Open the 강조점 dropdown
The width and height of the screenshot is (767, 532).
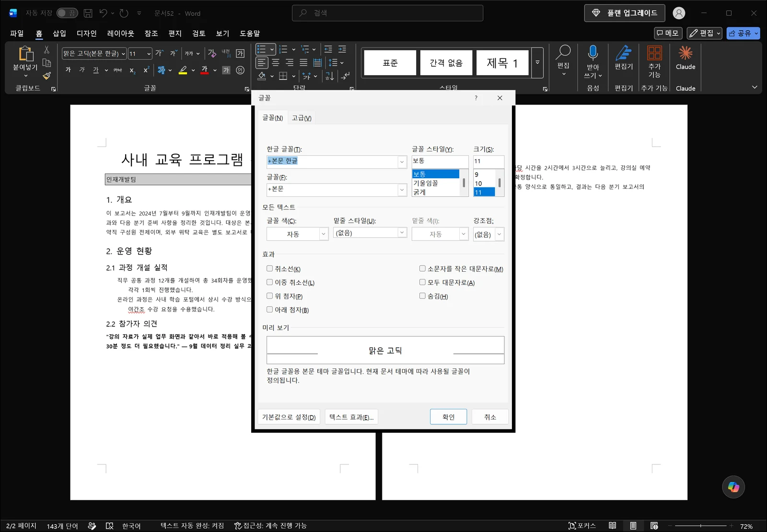pyautogui.click(x=499, y=234)
